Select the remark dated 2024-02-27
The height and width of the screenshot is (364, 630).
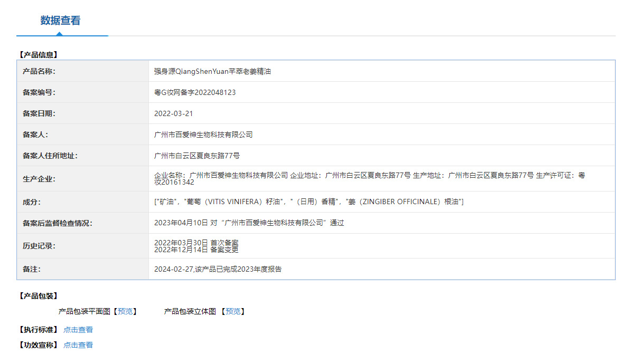click(x=218, y=269)
